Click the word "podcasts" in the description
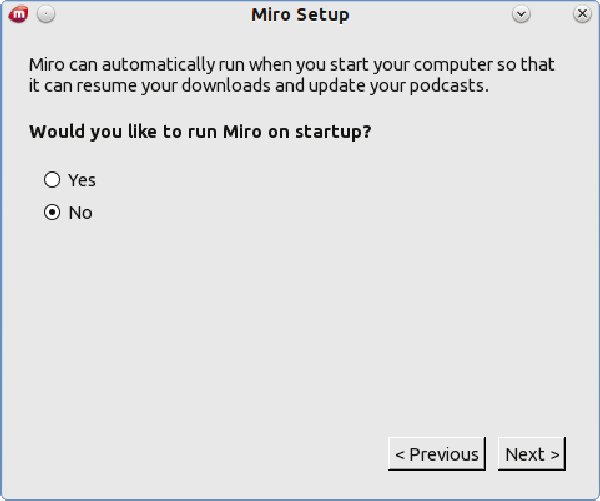 pyautogui.click(x=449, y=86)
